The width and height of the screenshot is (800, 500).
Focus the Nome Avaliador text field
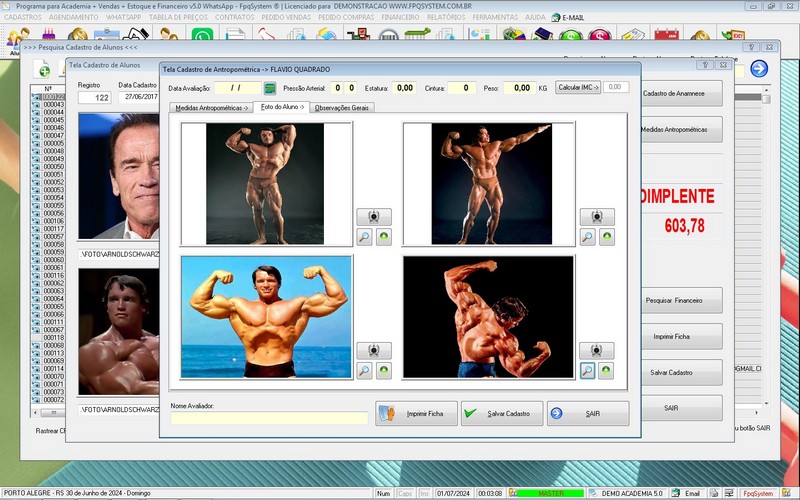269,417
